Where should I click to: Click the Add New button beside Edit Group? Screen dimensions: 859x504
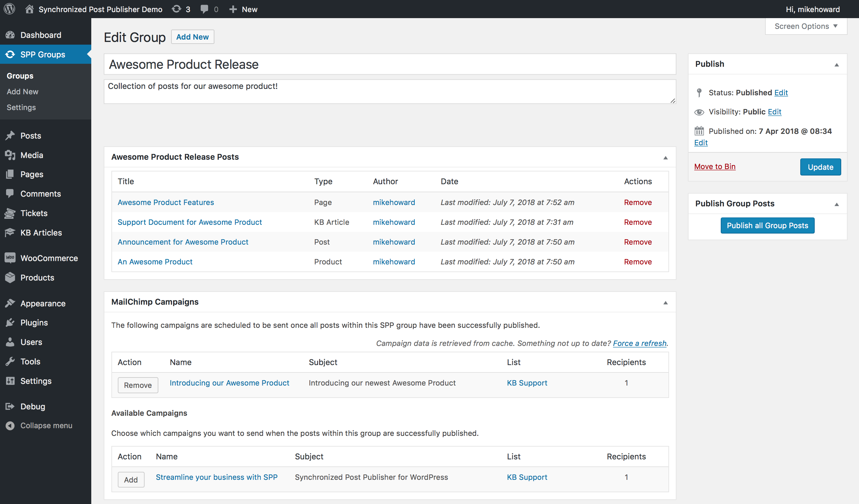193,37
